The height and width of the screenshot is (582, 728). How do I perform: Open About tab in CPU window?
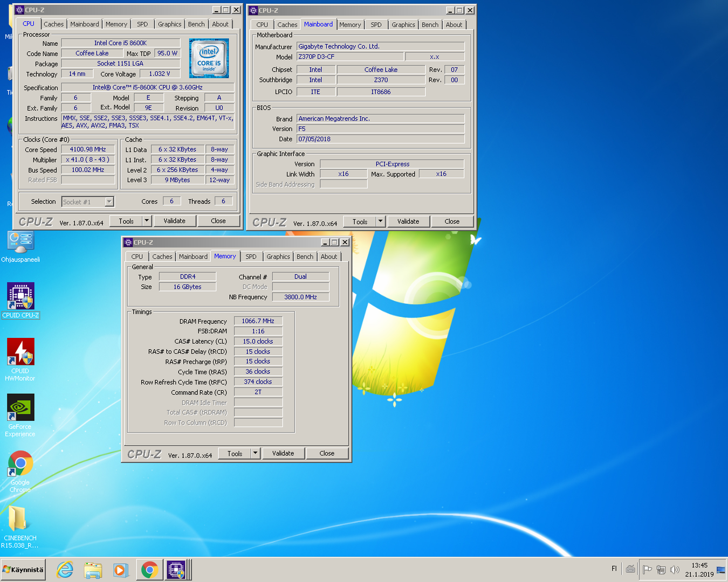[220, 24]
